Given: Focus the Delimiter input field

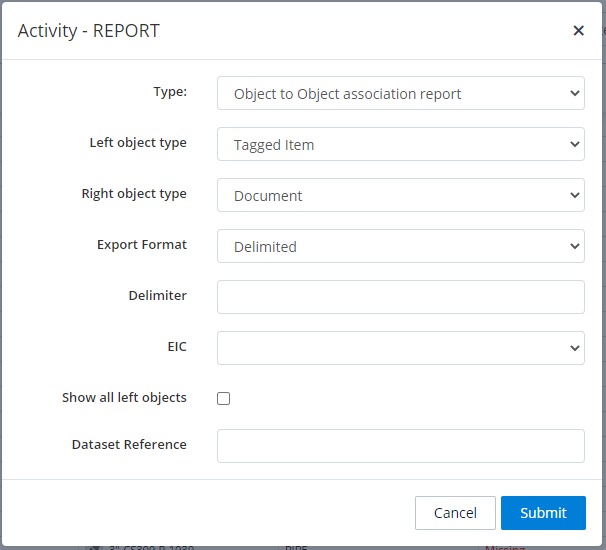Looking at the screenshot, I should pyautogui.click(x=401, y=297).
